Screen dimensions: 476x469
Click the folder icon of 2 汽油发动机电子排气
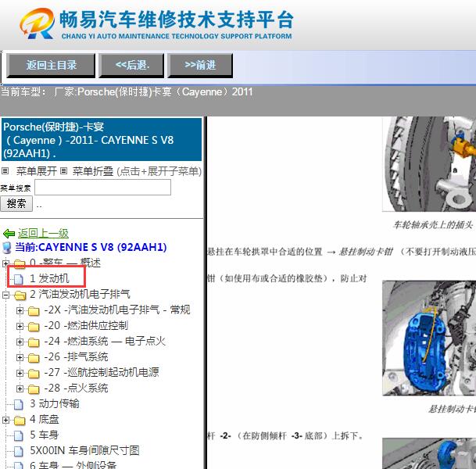tap(20, 295)
